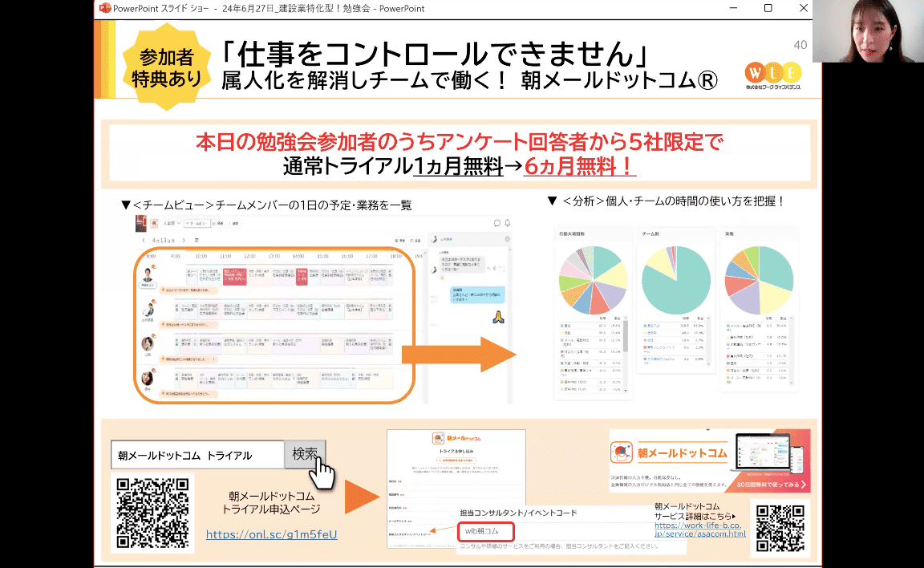Click the 12:00 time column label
This screenshot has height=568, width=924.
point(249,256)
